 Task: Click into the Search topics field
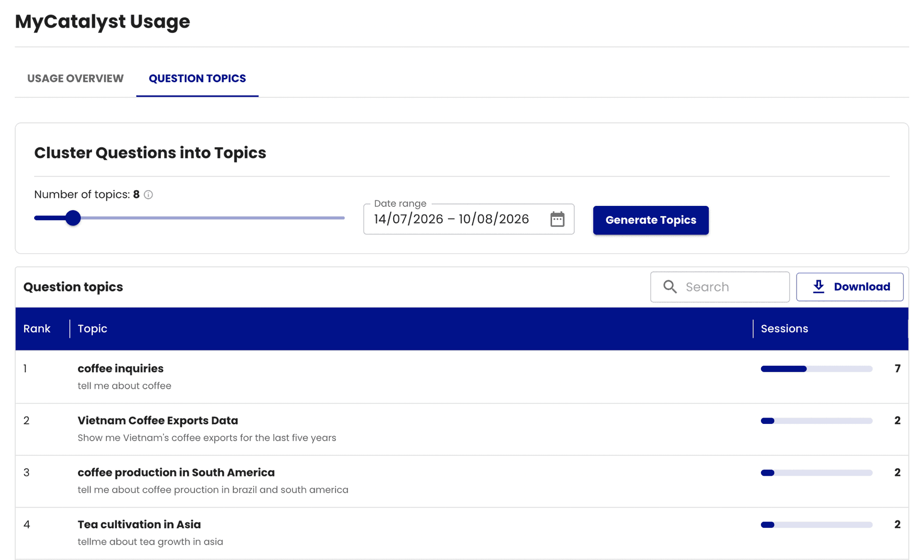pos(720,287)
